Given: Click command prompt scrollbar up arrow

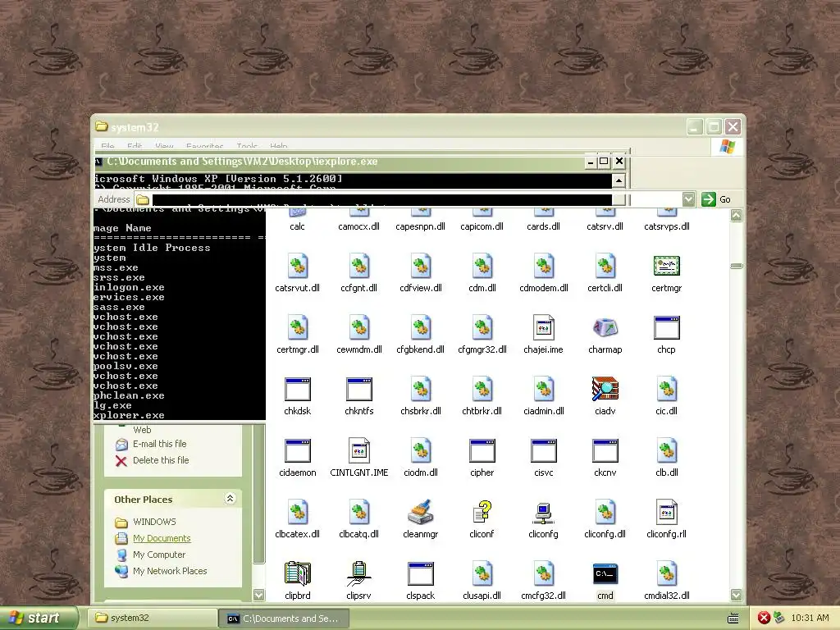Looking at the screenshot, I should click(619, 180).
